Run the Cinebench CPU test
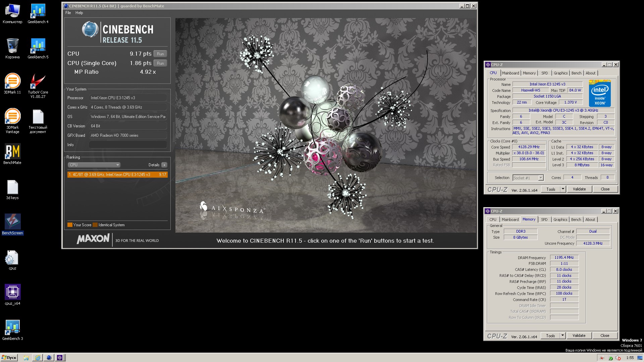The width and height of the screenshot is (644, 362). [160, 54]
